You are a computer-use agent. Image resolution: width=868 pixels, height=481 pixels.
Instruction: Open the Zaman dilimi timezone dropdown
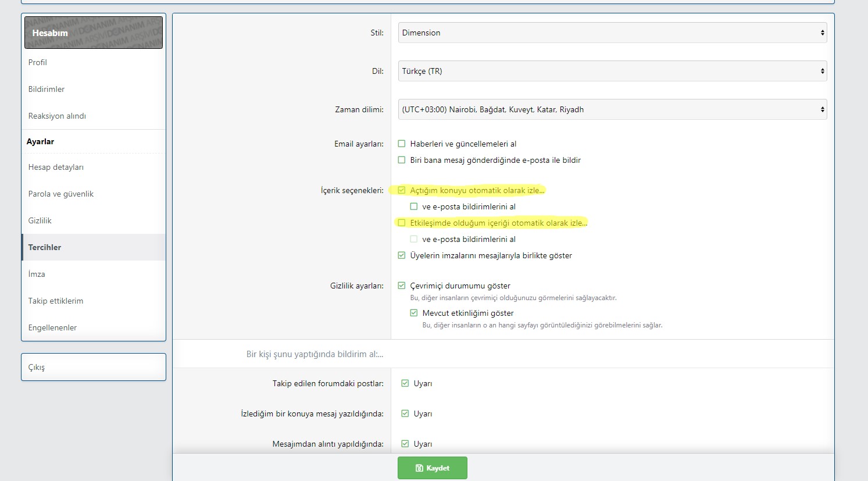coord(612,109)
